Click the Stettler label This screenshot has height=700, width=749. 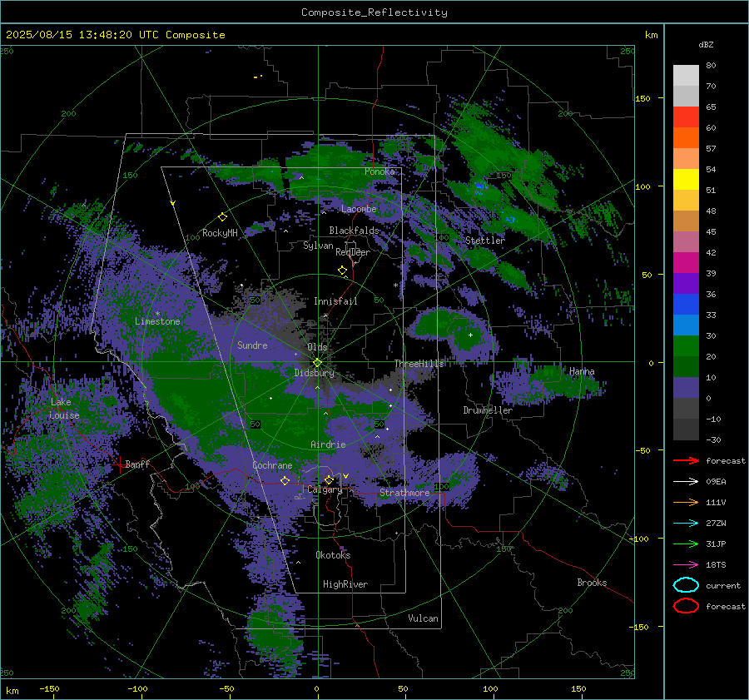485,241
